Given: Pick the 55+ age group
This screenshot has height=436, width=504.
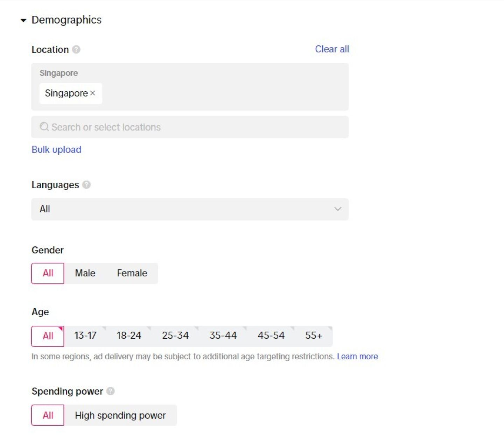Looking at the screenshot, I should [x=313, y=336].
